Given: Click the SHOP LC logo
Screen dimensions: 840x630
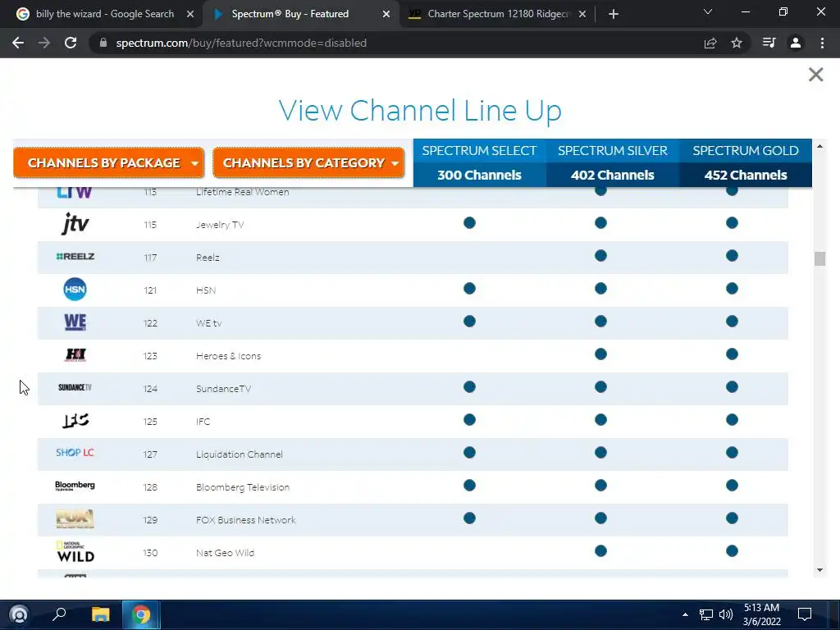Looking at the screenshot, I should (x=75, y=453).
